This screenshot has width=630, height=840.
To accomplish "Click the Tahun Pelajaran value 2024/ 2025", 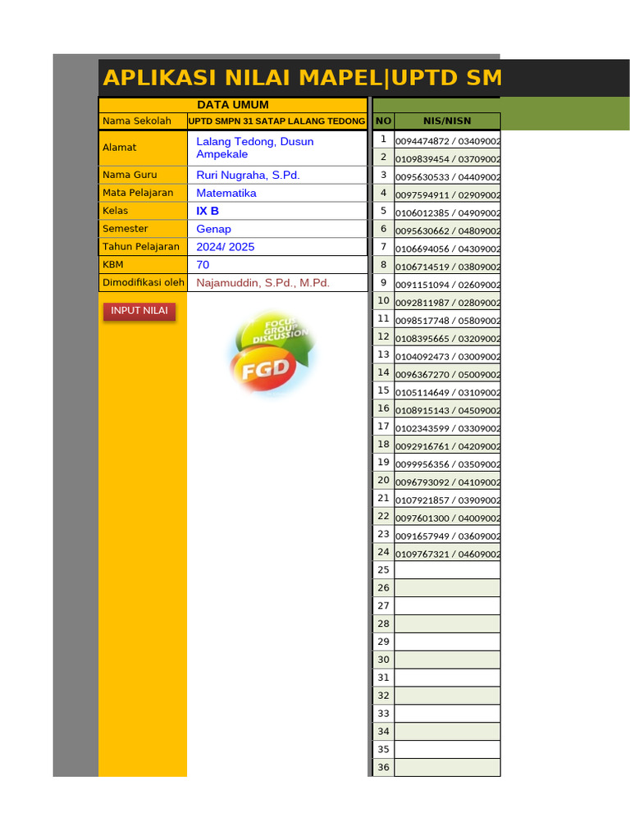I will [x=277, y=247].
